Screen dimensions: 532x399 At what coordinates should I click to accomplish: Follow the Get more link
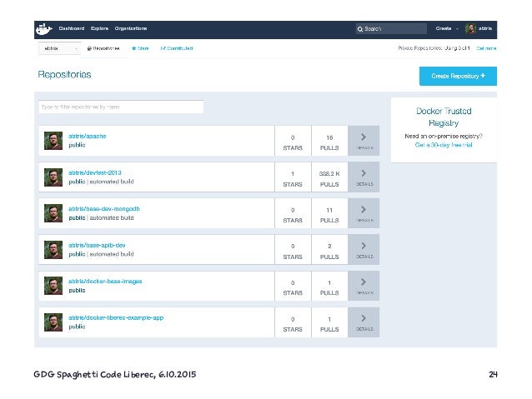coord(486,48)
